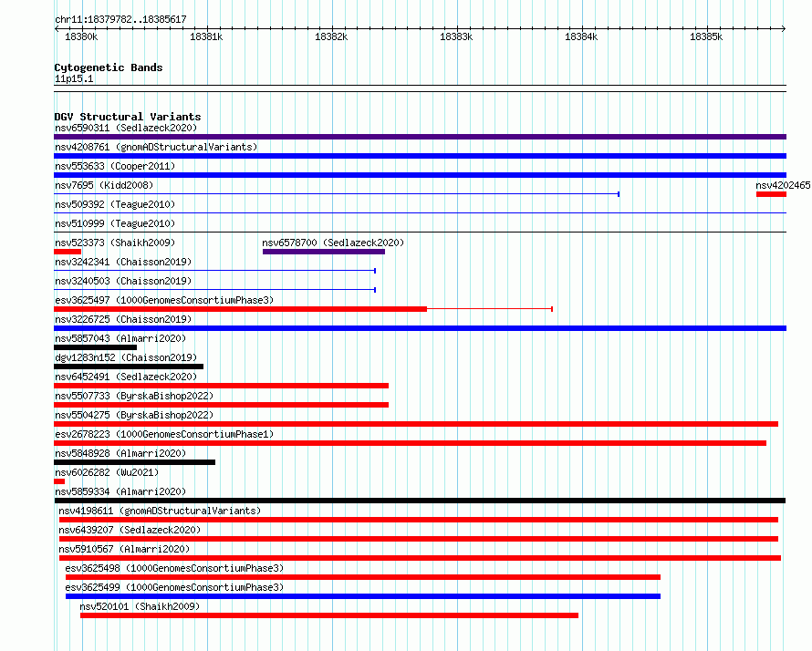Open nsv510999 (Teague2010) variant
812x651 pixels.
[115, 223]
